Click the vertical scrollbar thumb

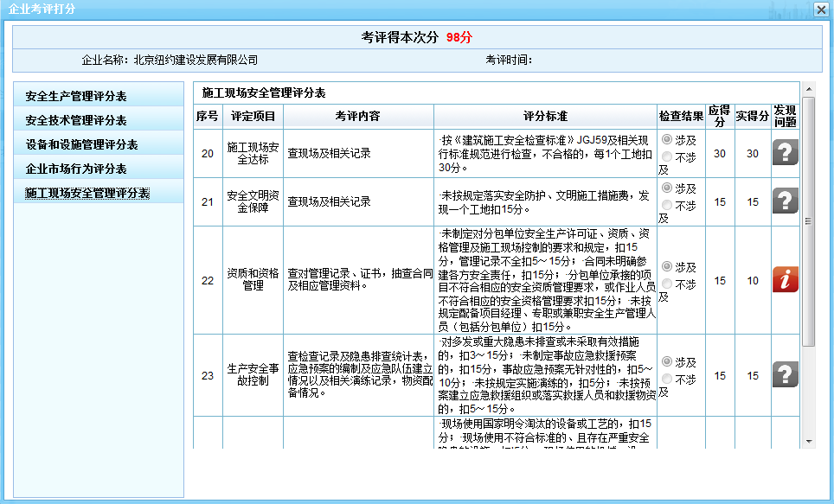click(808, 220)
